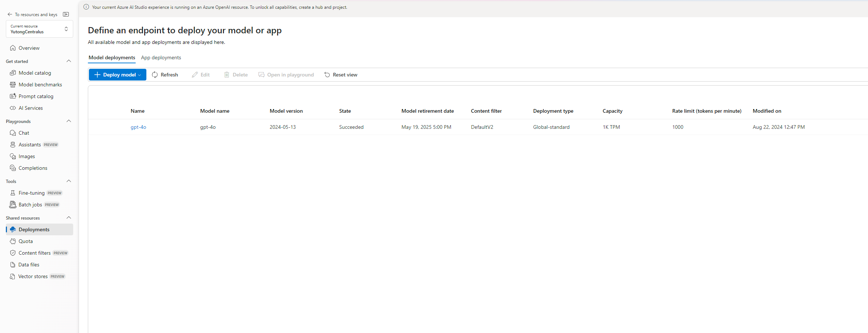868x333 pixels.
Task: Click the Content filters shield icon
Action: pyautogui.click(x=13, y=253)
